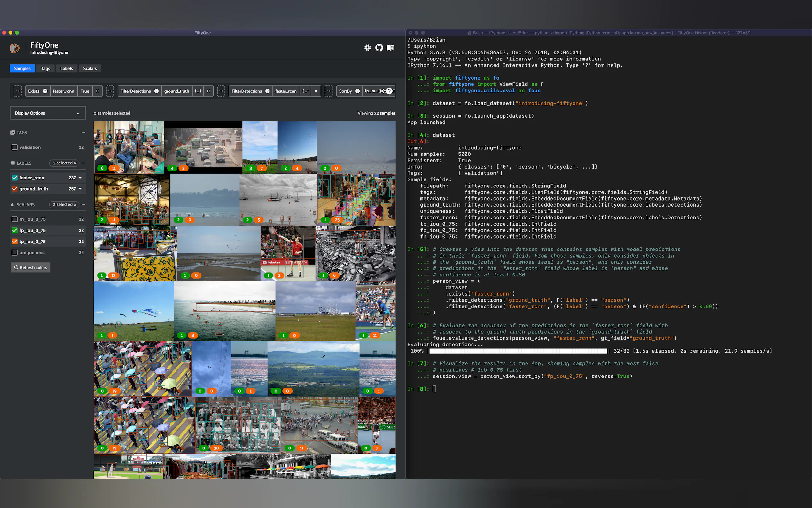Remove the Exists faster_rcnn view stage
Viewport: 812px width, 508px height.
pyautogui.click(x=98, y=91)
